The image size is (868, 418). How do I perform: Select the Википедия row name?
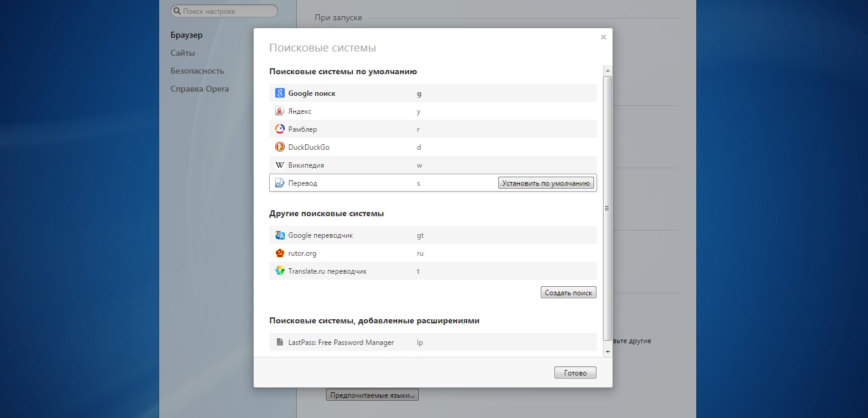pyautogui.click(x=306, y=165)
